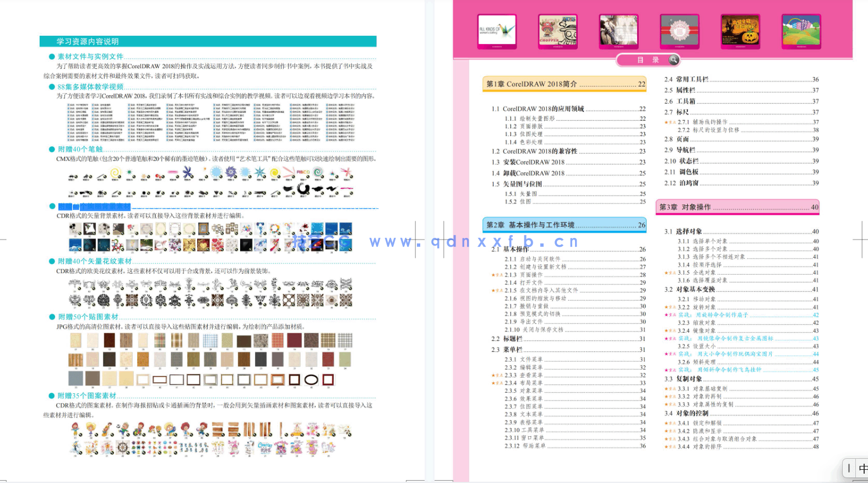Click entry 2.3.8 文本菜单
The width and height of the screenshot is (868, 483).
[575, 414]
